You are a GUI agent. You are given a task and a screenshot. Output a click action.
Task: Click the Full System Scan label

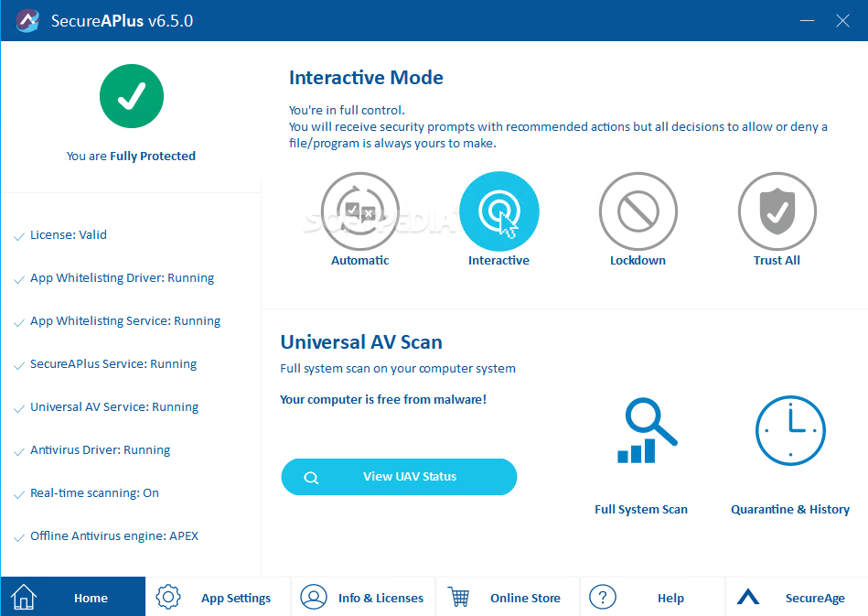pos(641,509)
